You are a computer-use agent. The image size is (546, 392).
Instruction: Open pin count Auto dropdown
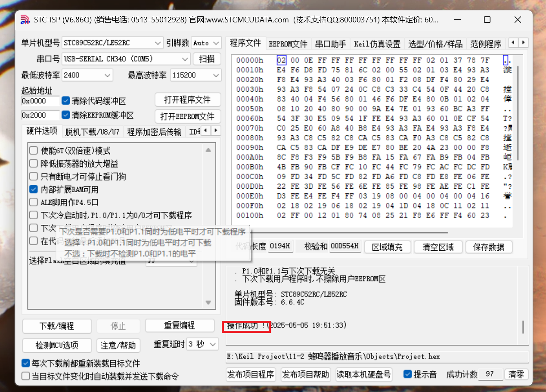click(206, 43)
